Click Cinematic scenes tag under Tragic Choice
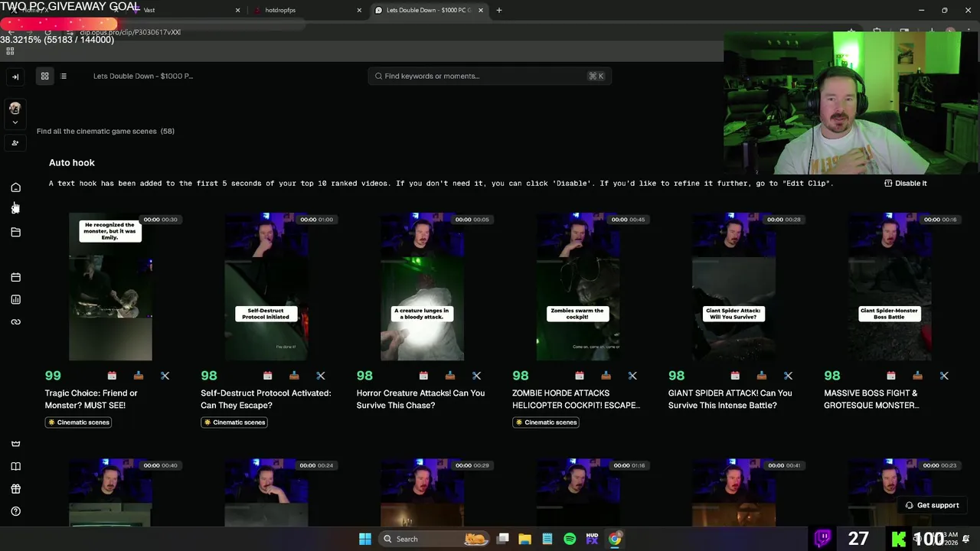This screenshot has height=551, width=980. [x=78, y=422]
